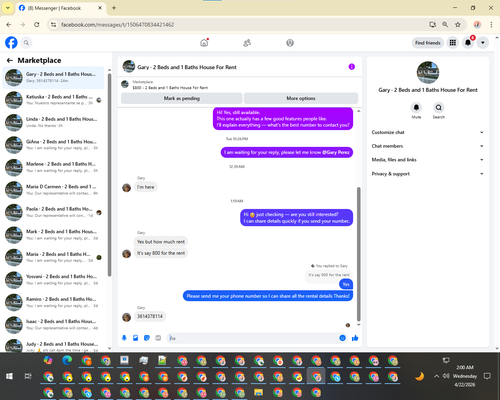Click the Marketplace listing $800 thumbnail

click(125, 84)
